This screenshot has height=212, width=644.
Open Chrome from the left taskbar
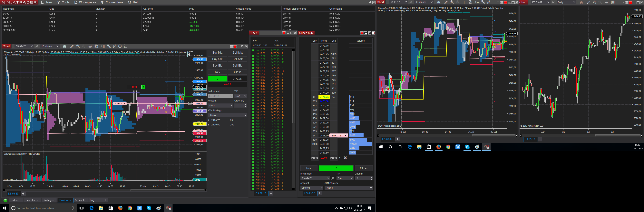130,208
